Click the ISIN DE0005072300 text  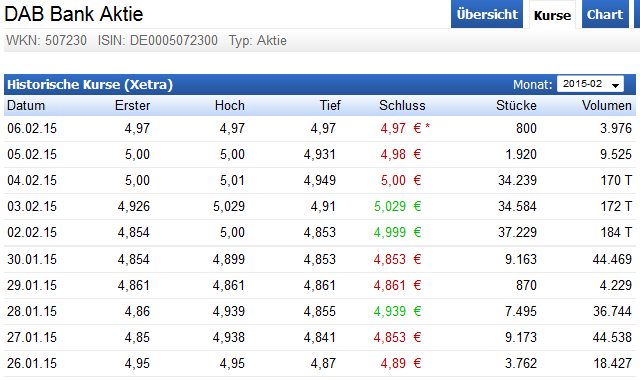point(158,41)
